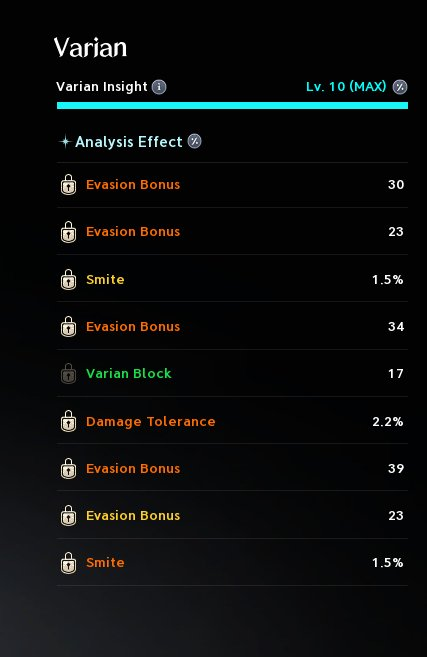Toggle the lock on the orange Smite row at the bottom
The width and height of the screenshot is (427, 657).
coord(68,563)
